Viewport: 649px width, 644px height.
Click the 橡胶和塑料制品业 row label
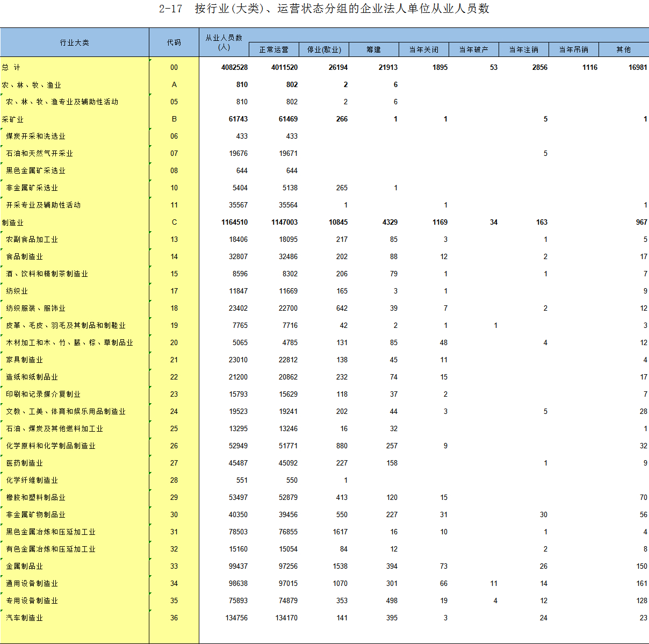[35, 497]
